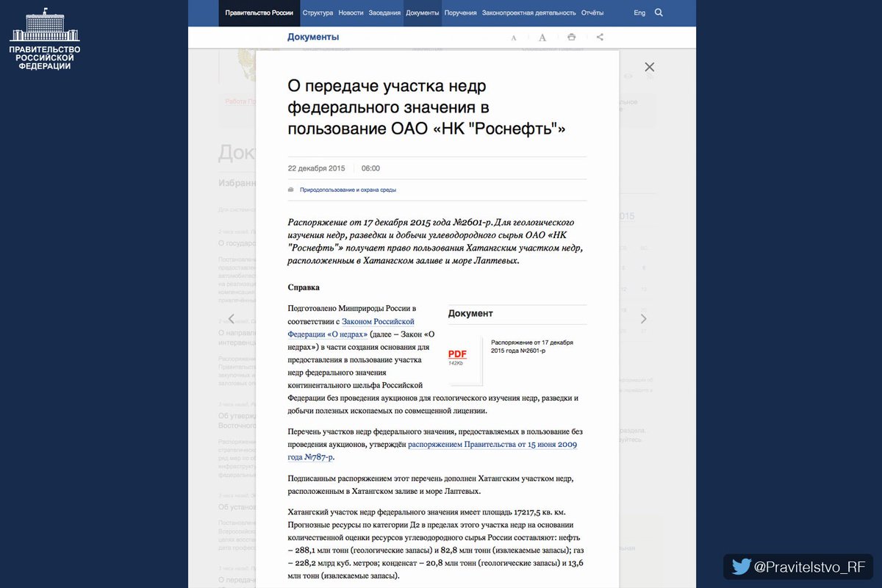This screenshot has height=588, width=882.
Task: Open Природопользование и охрана среды tag
Action: tap(348, 190)
